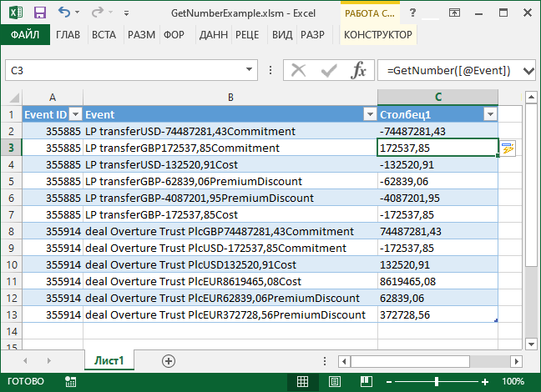The width and height of the screenshot is (541, 392).
Task: Click the Save icon in quick access toolbar
Action: (x=40, y=13)
